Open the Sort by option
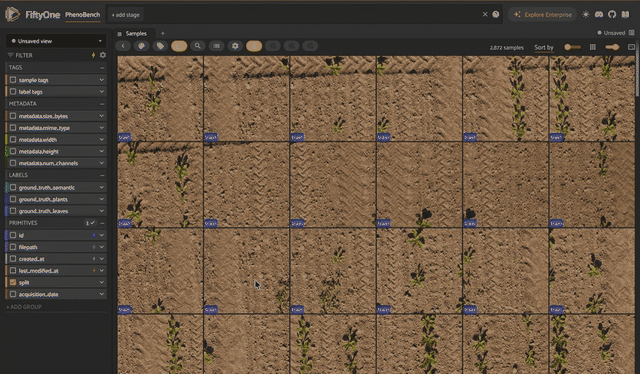640x374 pixels. point(544,48)
